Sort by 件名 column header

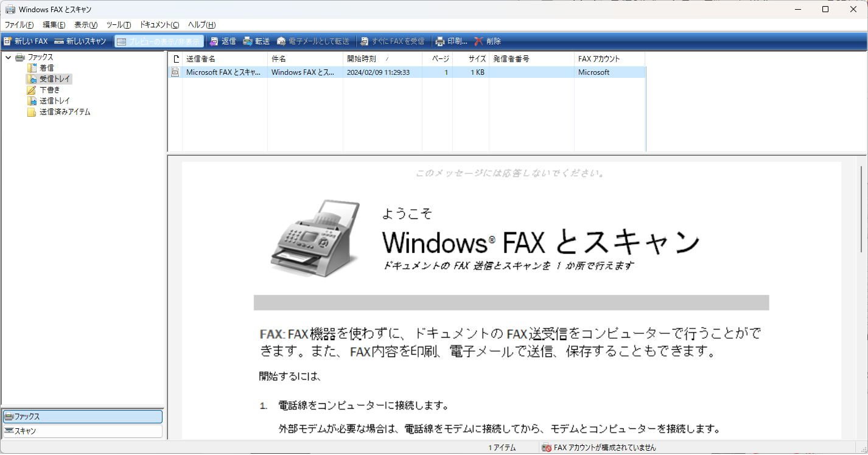click(305, 59)
